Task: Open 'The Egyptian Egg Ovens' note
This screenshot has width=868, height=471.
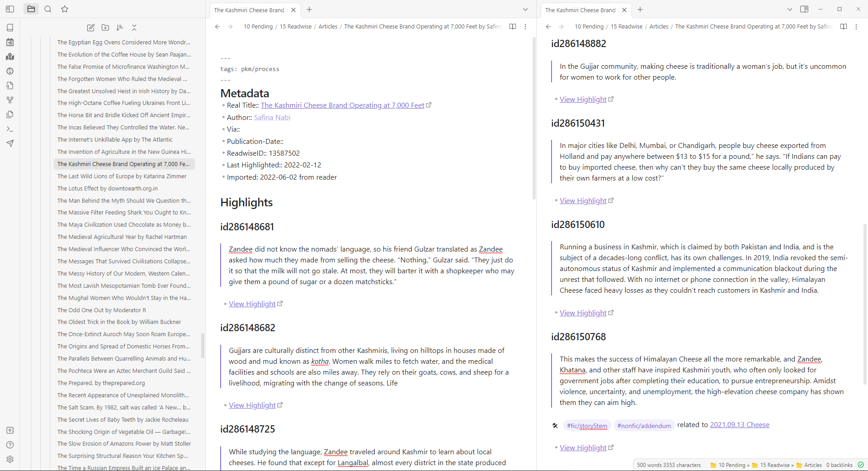Action: (x=124, y=43)
